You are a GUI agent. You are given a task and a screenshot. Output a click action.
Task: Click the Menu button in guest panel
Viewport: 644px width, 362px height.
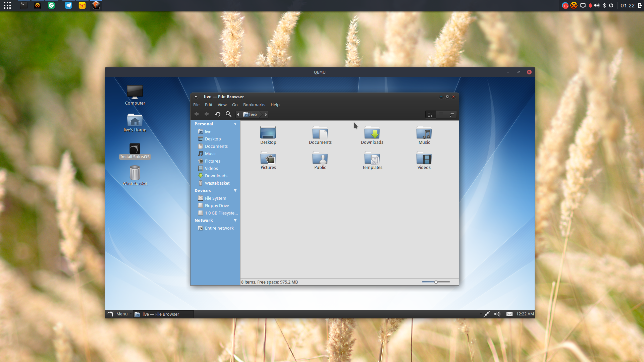pos(118,314)
